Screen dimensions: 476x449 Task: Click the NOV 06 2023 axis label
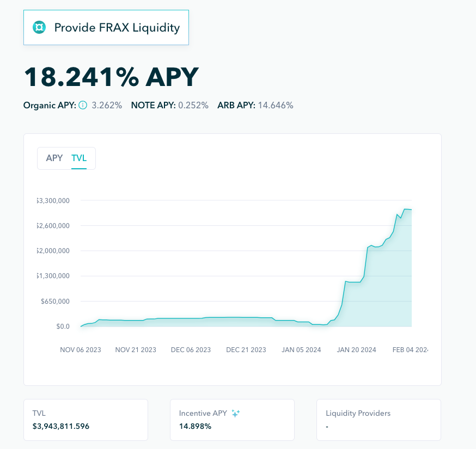80,349
